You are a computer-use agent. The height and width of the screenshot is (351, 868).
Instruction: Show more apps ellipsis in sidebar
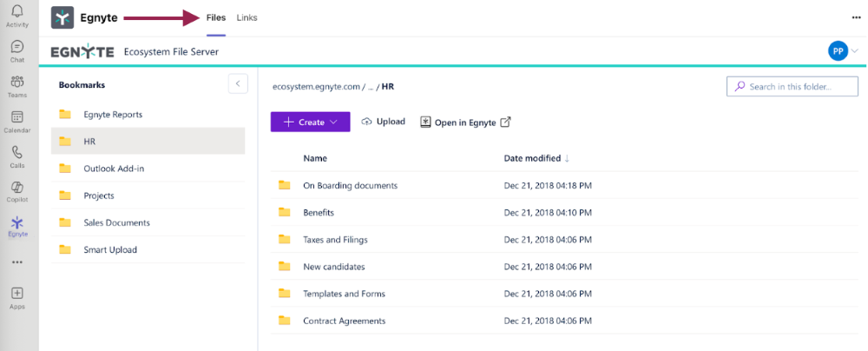(x=17, y=262)
